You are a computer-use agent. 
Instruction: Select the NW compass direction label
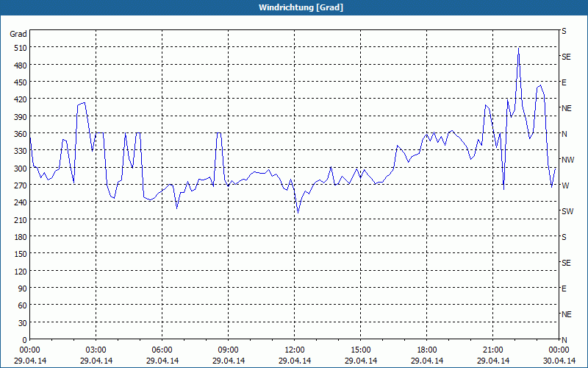(x=567, y=160)
